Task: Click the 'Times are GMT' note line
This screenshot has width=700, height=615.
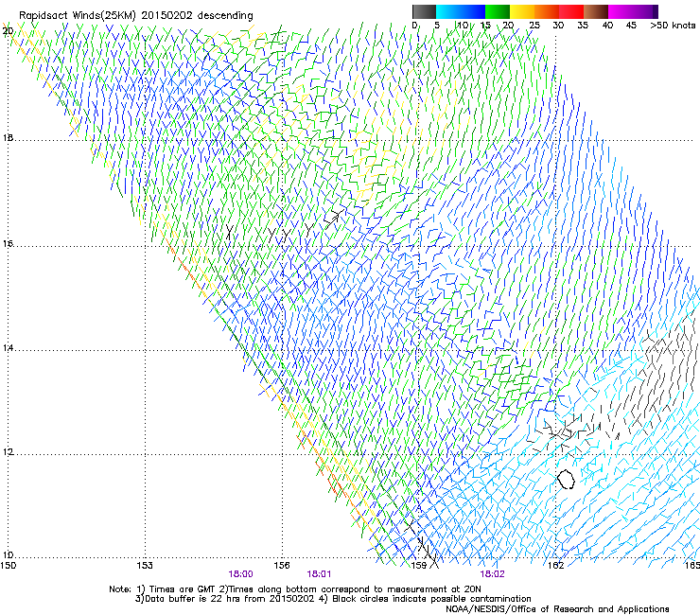Action: pos(295,589)
